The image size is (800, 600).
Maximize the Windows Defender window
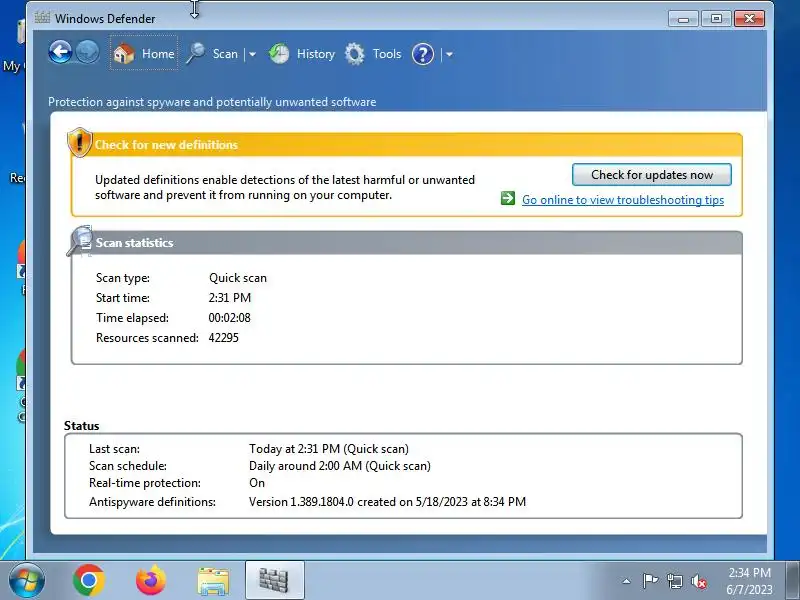tap(716, 19)
